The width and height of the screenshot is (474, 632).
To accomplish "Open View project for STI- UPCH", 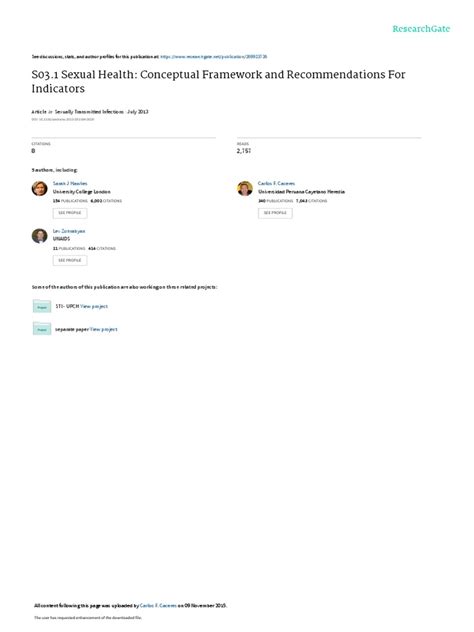I will (x=94, y=306).
